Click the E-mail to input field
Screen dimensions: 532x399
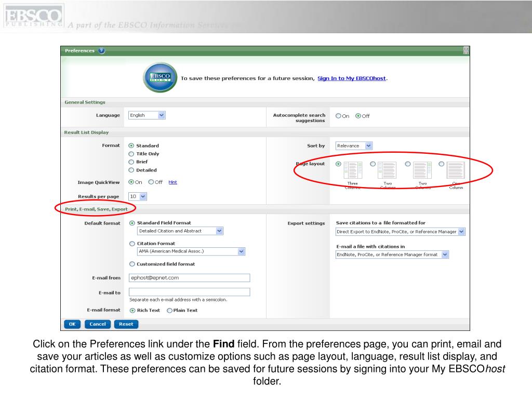[x=189, y=292]
